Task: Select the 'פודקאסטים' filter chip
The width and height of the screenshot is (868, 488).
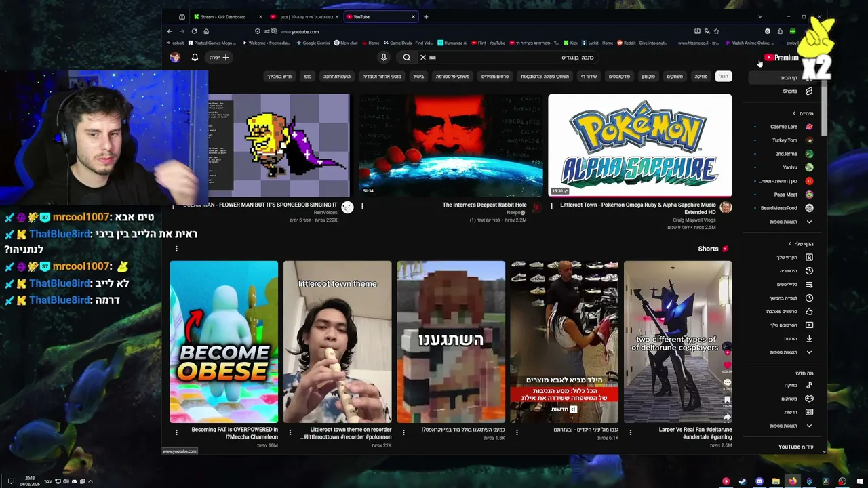Action: pyautogui.click(x=618, y=77)
